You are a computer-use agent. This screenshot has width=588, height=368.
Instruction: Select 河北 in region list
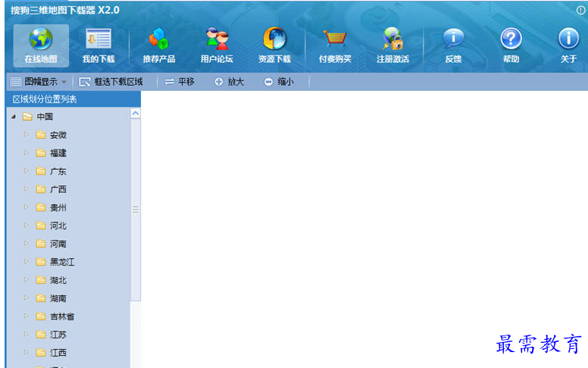[x=58, y=225]
